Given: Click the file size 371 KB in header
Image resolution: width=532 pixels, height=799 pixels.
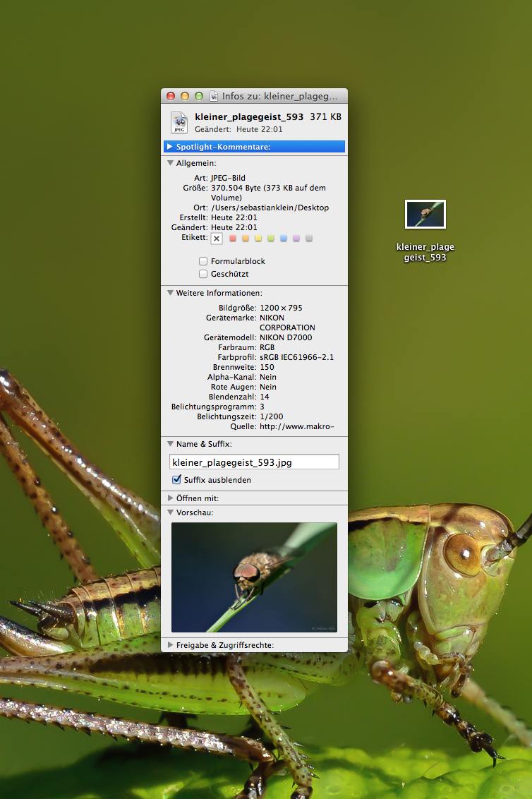Looking at the screenshot, I should [x=326, y=116].
